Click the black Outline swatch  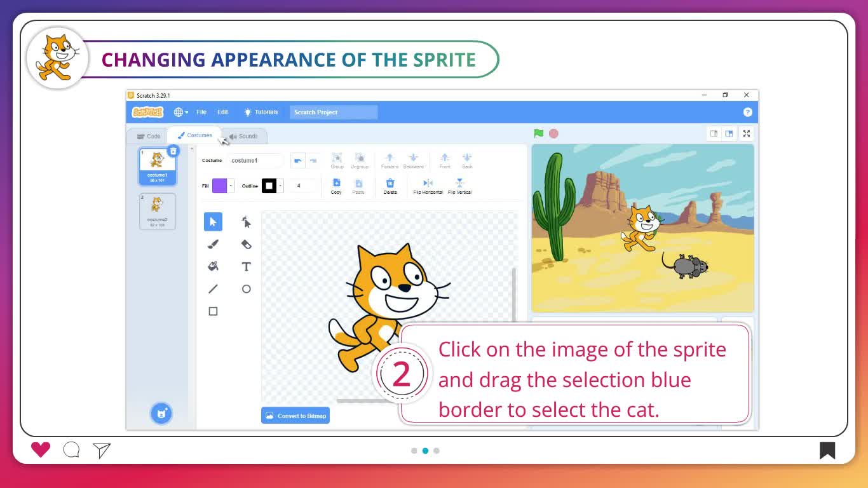(269, 186)
